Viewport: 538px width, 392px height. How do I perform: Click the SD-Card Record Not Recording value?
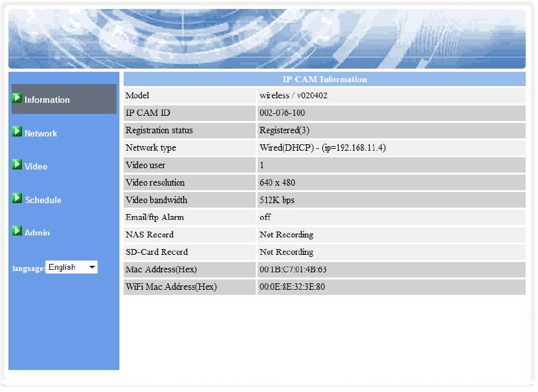287,252
